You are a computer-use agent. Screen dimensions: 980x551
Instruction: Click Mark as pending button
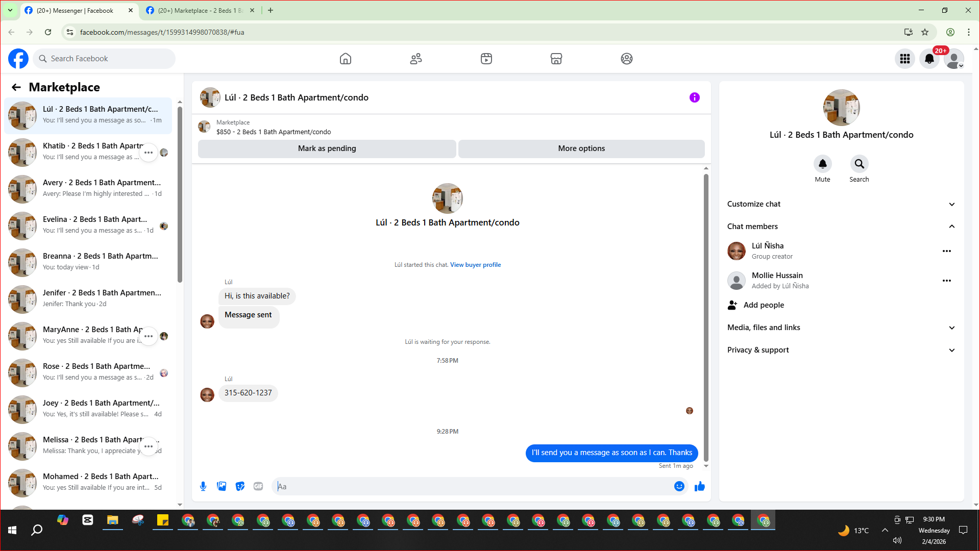pos(327,148)
